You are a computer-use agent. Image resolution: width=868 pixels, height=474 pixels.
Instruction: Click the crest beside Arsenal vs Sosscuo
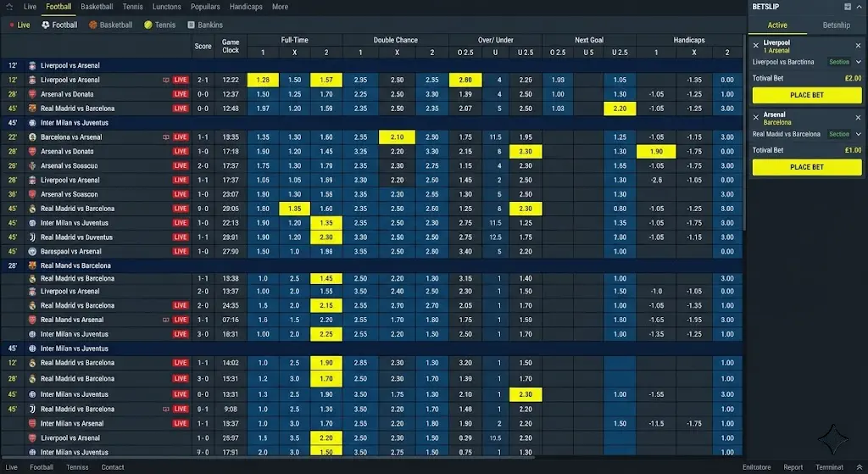[x=32, y=165]
